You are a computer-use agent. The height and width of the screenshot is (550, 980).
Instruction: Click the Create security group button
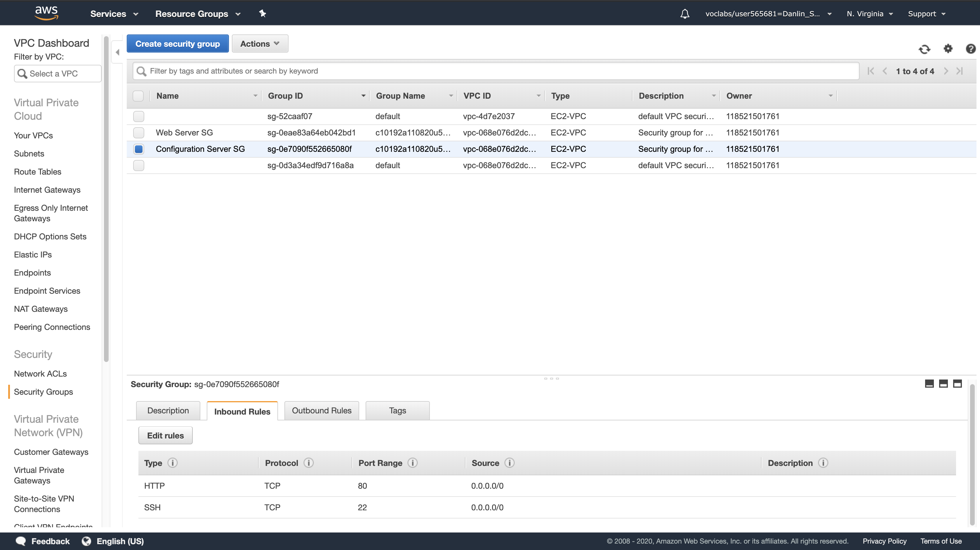point(178,44)
